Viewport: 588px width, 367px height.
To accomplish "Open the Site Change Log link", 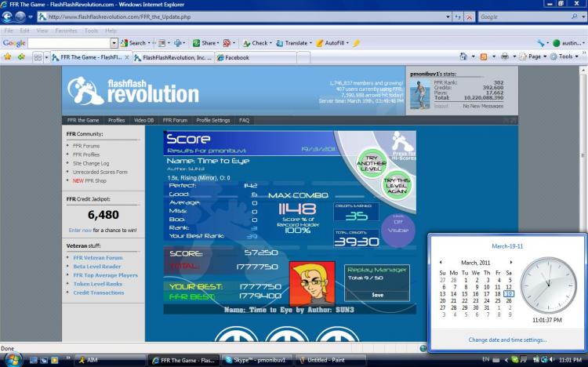I will coord(91,163).
